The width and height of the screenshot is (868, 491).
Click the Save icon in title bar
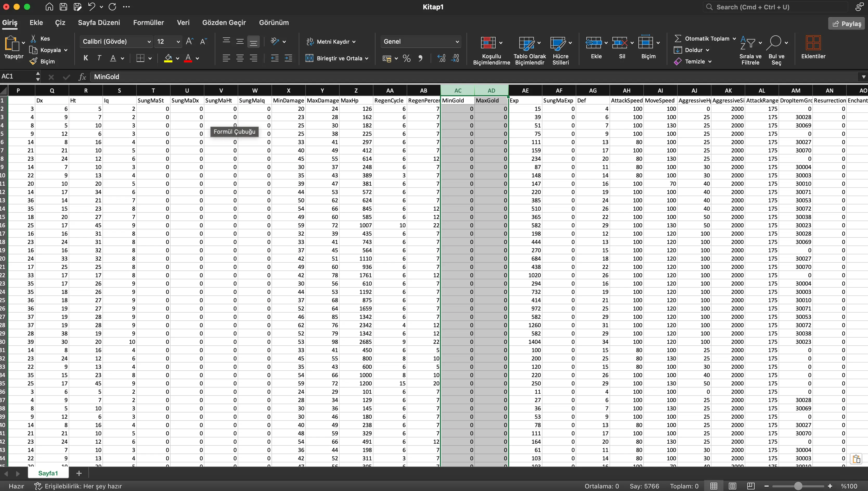63,7
